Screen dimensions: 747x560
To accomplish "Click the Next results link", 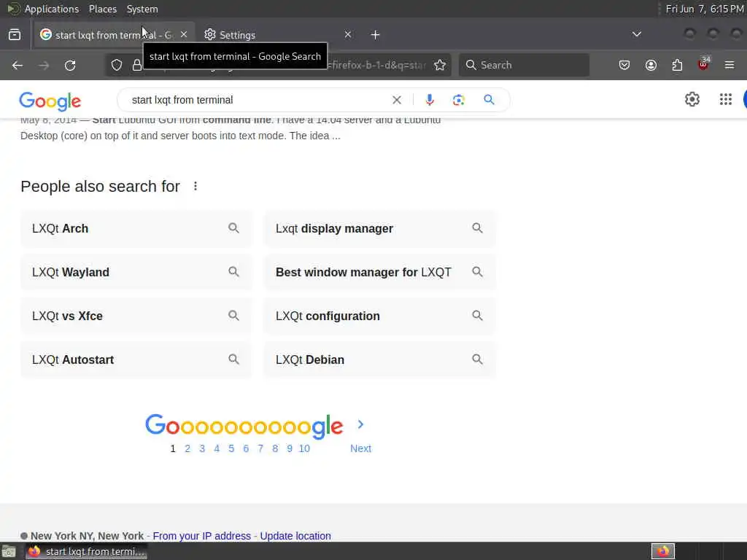I will (x=360, y=448).
